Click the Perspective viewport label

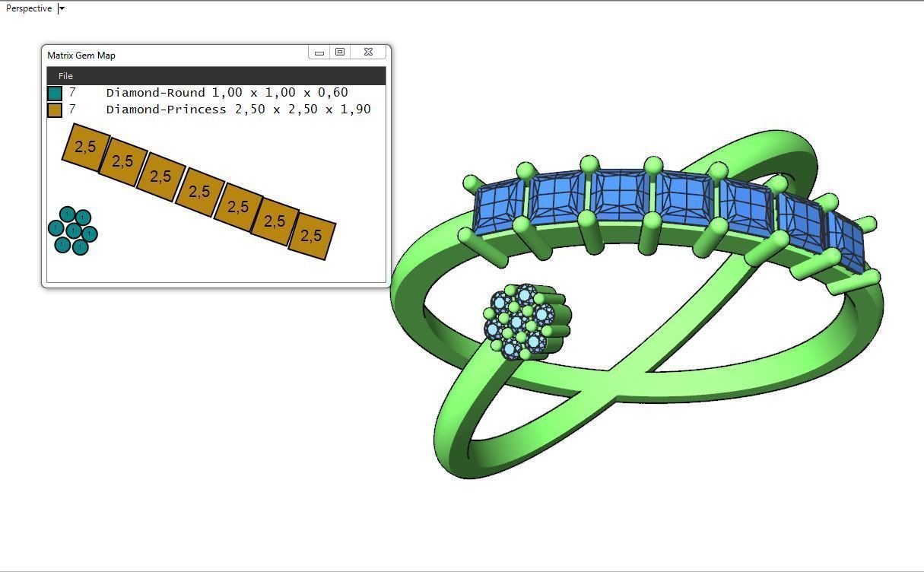point(29,8)
